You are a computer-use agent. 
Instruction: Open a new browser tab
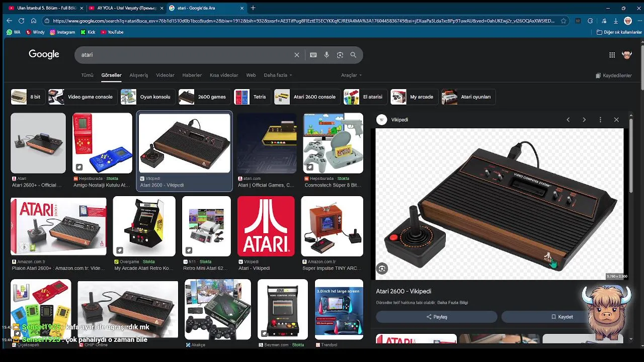pyautogui.click(x=253, y=8)
